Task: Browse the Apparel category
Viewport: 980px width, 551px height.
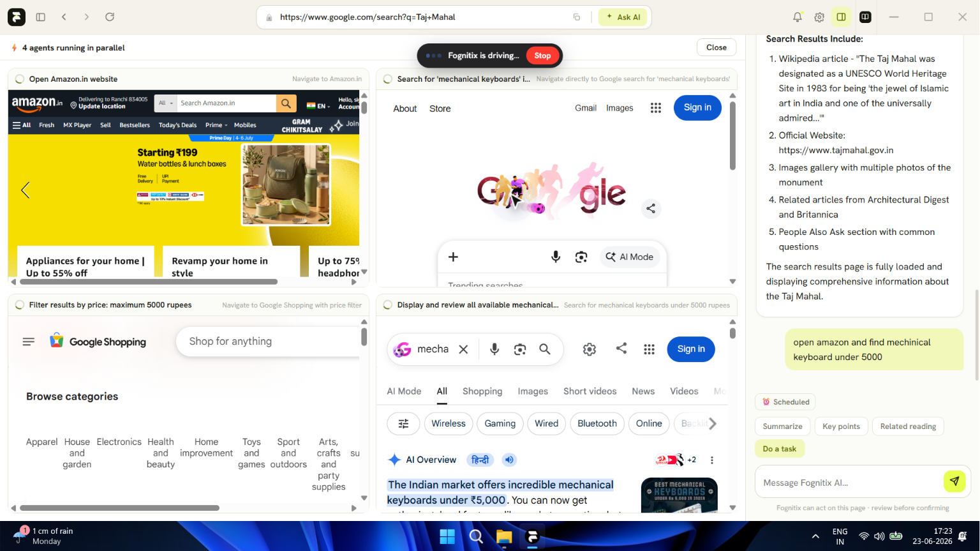Action: pos(42,442)
